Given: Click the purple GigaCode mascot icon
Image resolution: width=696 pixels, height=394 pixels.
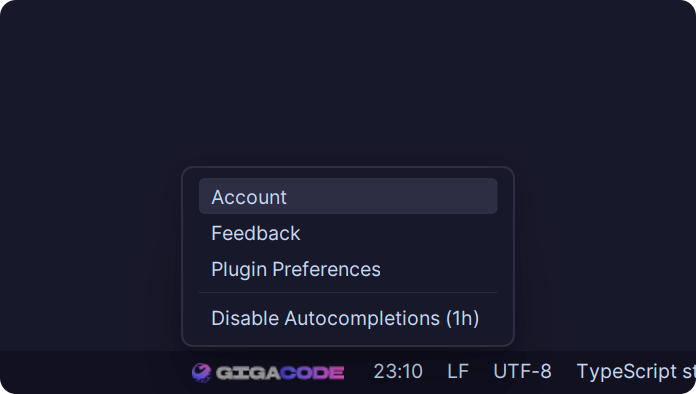Looking at the screenshot, I should [x=201, y=372].
